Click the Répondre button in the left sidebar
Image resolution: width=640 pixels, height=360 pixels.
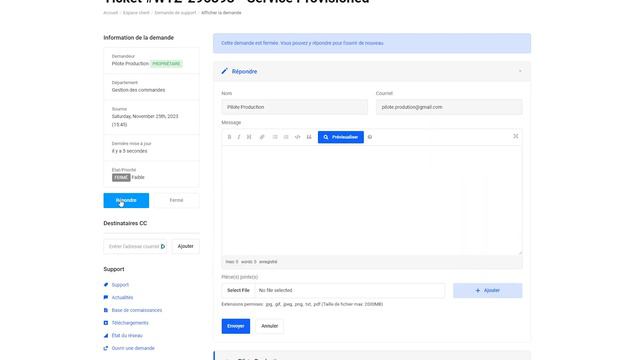click(x=126, y=200)
